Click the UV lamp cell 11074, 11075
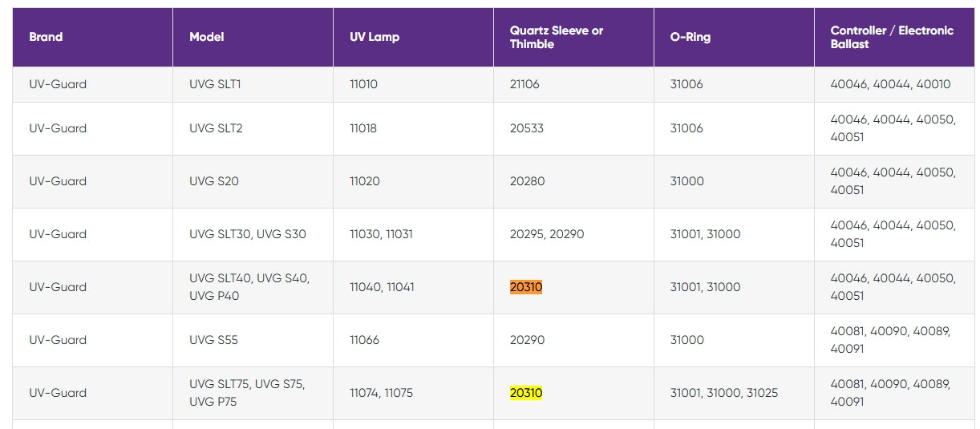 [382, 393]
